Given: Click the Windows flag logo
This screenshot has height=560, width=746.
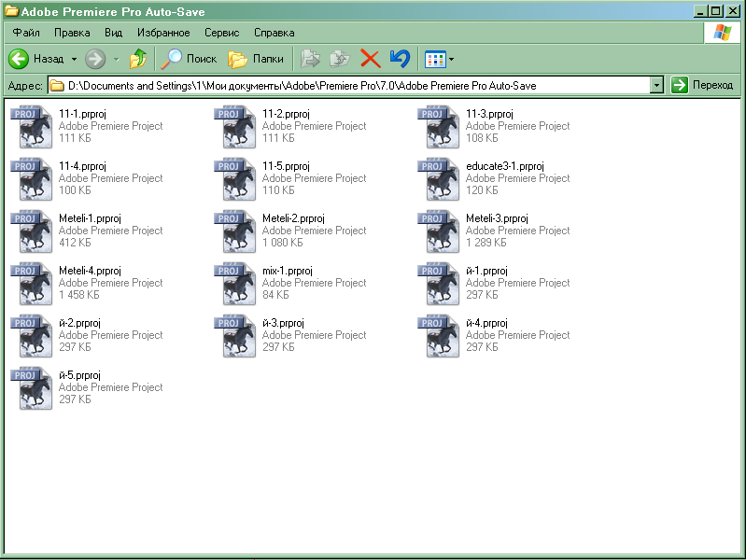Looking at the screenshot, I should click(x=723, y=33).
